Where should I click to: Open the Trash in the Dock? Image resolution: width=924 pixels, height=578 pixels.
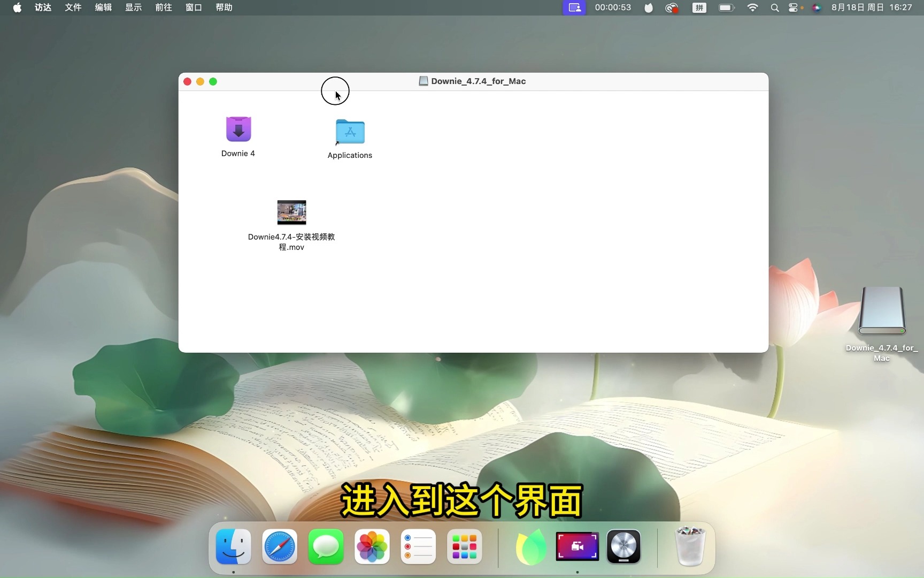(690, 546)
